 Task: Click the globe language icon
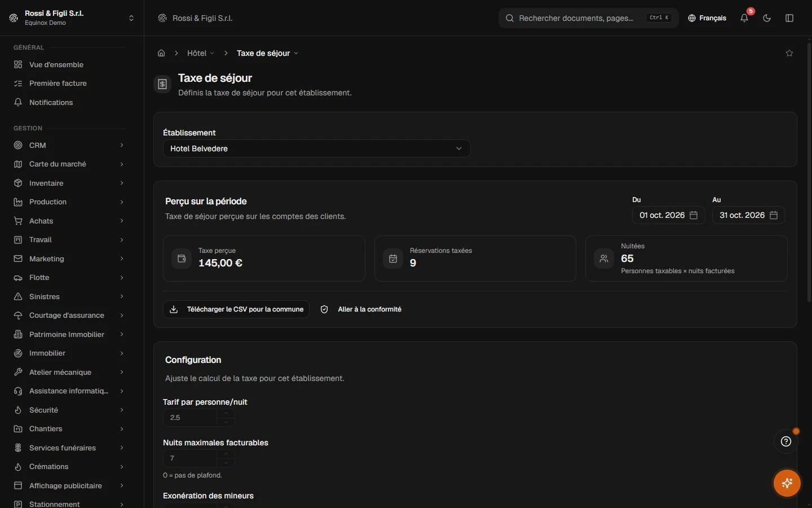[692, 18]
